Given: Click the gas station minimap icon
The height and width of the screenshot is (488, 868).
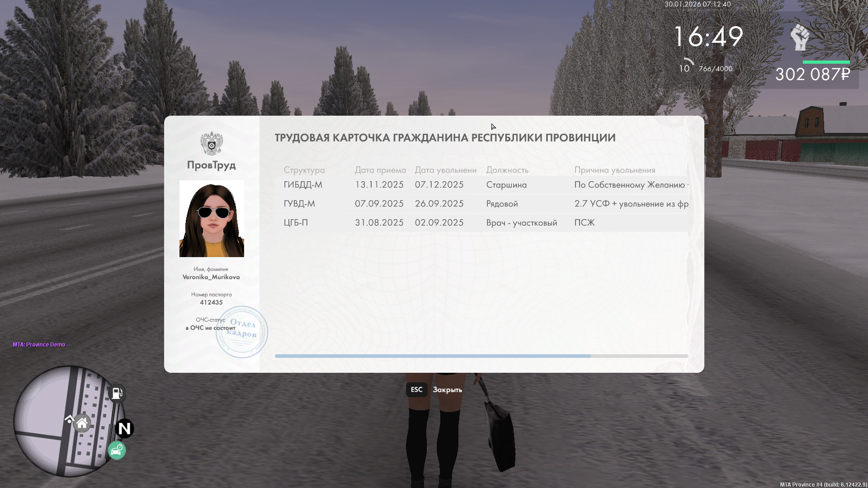Looking at the screenshot, I should (117, 393).
